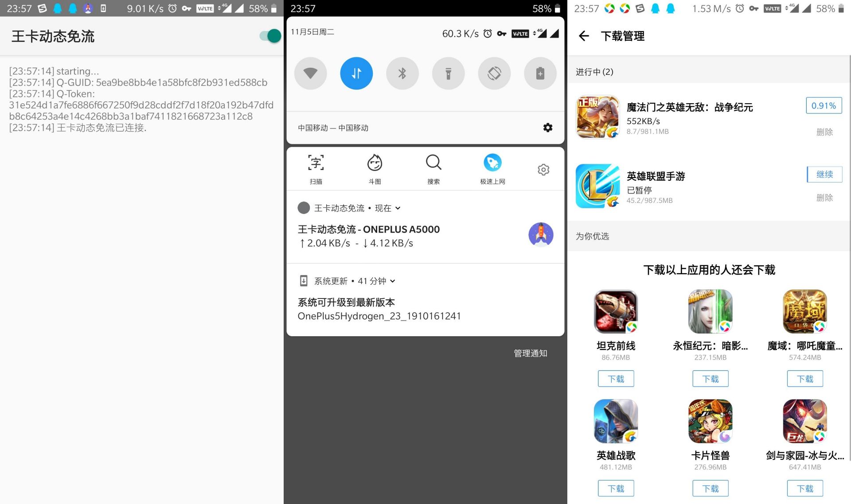Tap the emoji/sticker icon in notification panel
Image resolution: width=851 pixels, height=504 pixels.
[375, 168]
